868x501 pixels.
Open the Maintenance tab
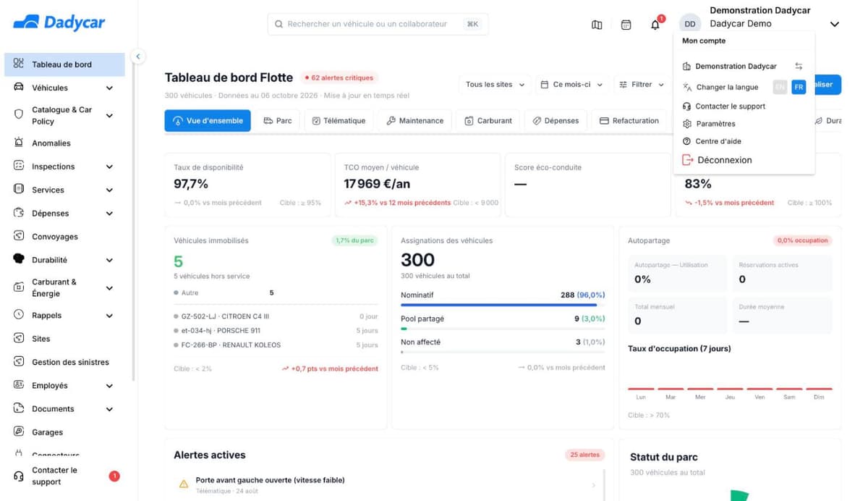tap(414, 121)
